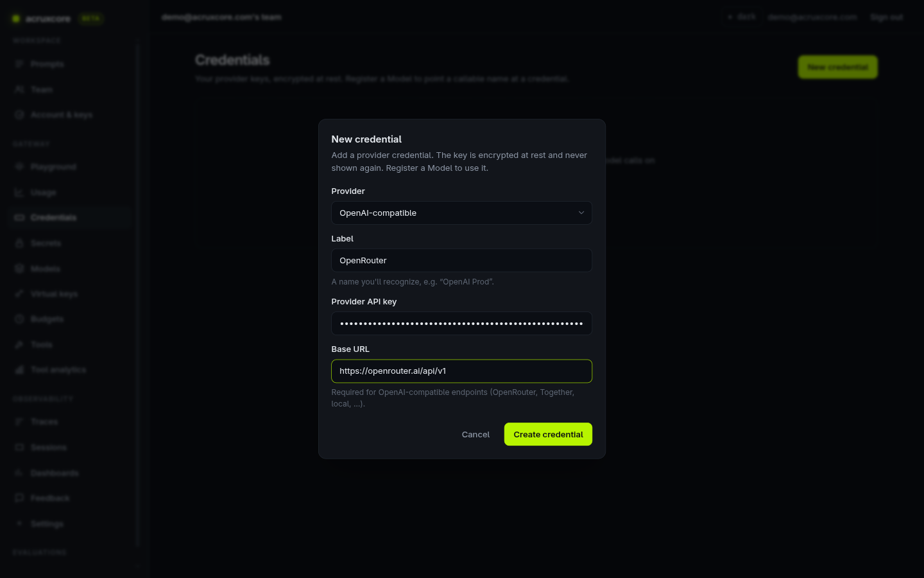This screenshot has height=578, width=924.
Task: Click the green BETA badge
Action: point(90,19)
